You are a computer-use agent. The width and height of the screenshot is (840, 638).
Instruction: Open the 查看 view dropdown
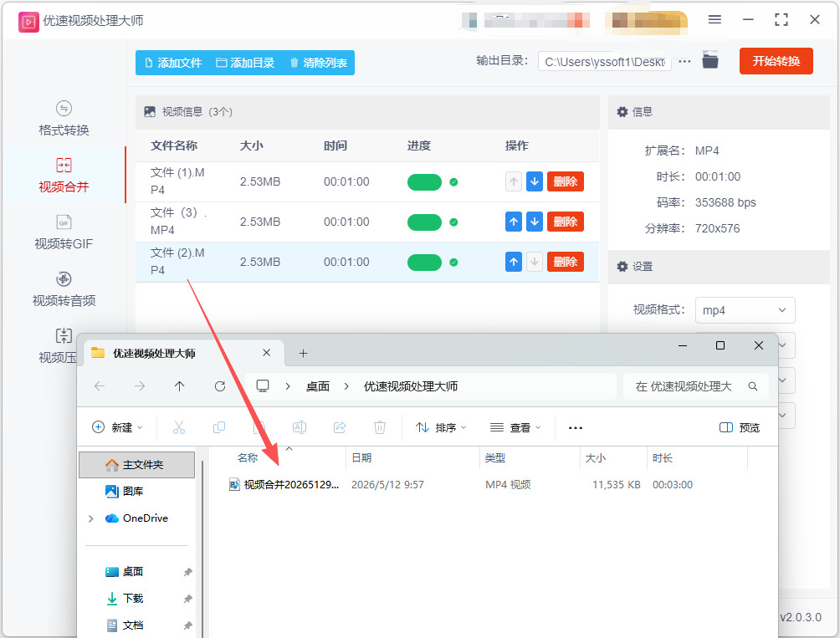515,427
